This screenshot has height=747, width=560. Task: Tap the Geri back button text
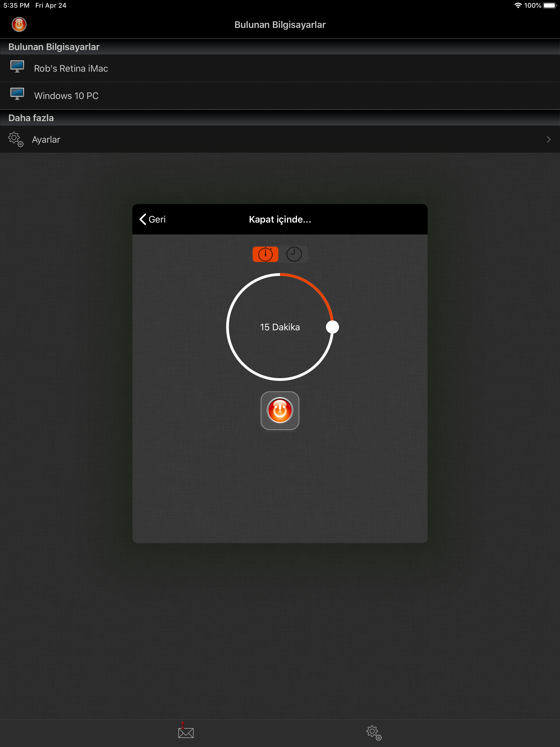click(157, 220)
